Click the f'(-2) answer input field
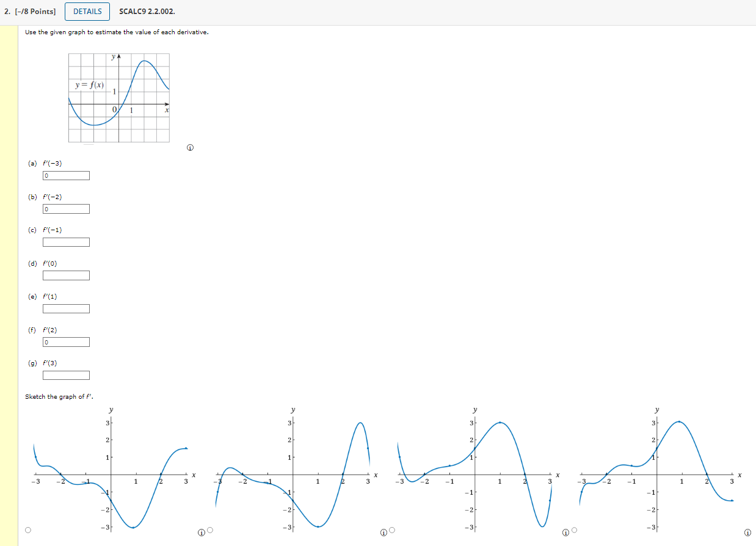This screenshot has height=546, width=756. (x=65, y=208)
